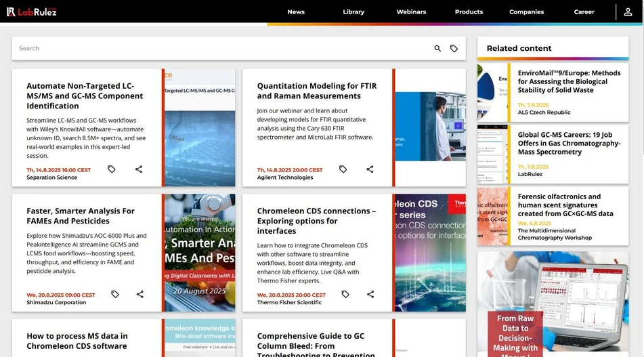
Task: Click the search magnifier icon
Action: [437, 49]
